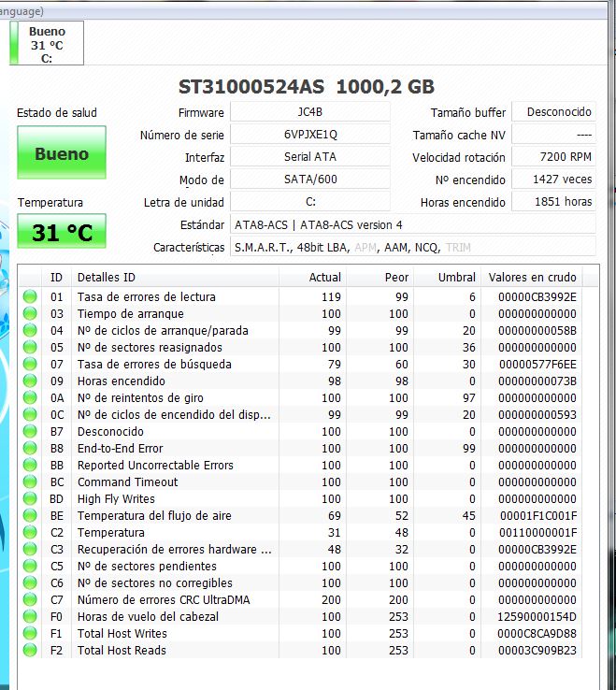Screen dimensions: 616x690
Task: Click the green status icon for attribute BC
Action: coord(30,482)
